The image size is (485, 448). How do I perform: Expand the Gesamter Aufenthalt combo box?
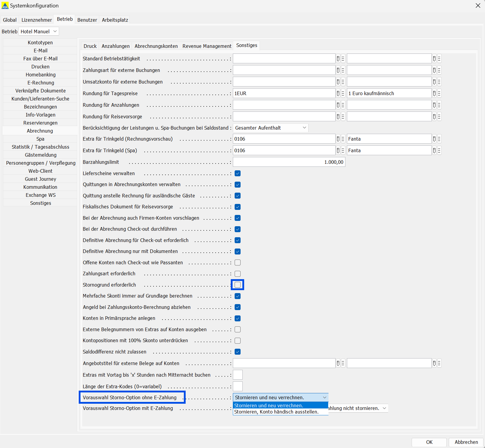point(270,128)
